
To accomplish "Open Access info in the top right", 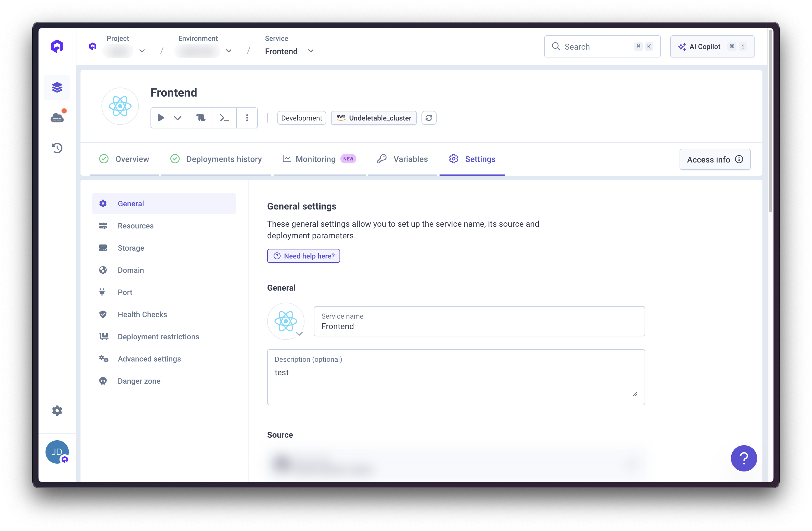I will [x=715, y=159].
